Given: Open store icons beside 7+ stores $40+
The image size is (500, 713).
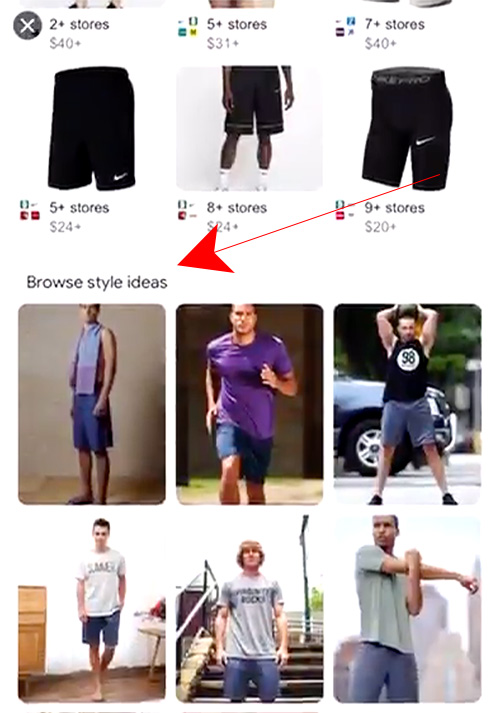Looking at the screenshot, I should pos(345,27).
